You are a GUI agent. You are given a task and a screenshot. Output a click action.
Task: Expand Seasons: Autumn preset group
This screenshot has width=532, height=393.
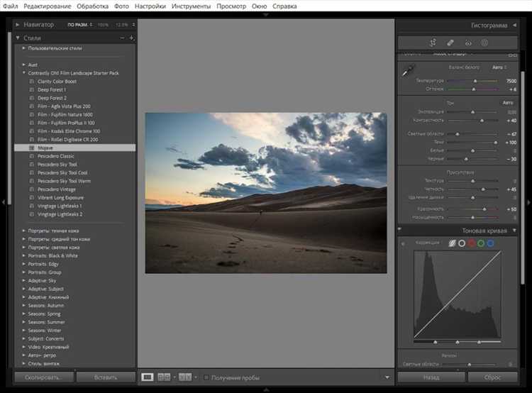(x=23, y=306)
